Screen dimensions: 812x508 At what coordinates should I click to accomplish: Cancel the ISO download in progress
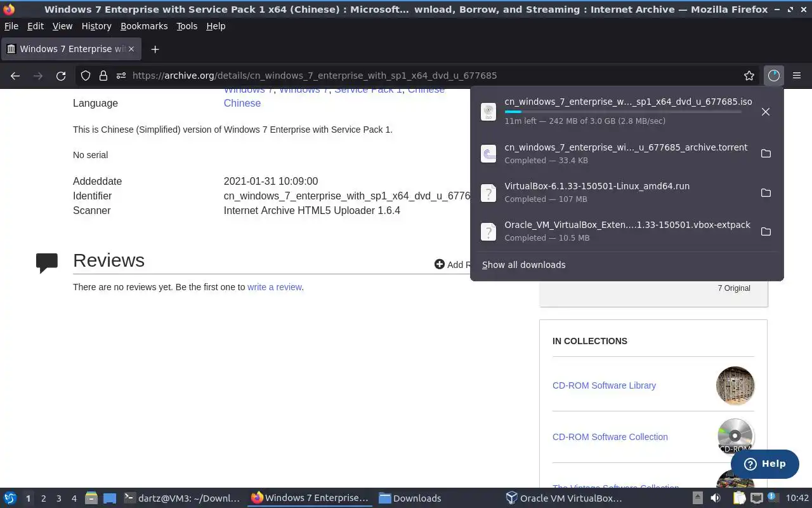(766, 112)
